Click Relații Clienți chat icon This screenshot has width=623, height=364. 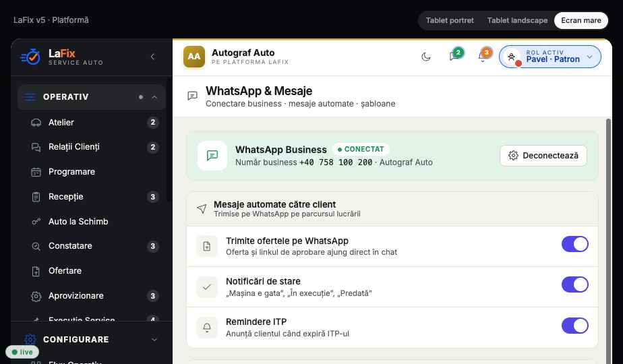36,147
